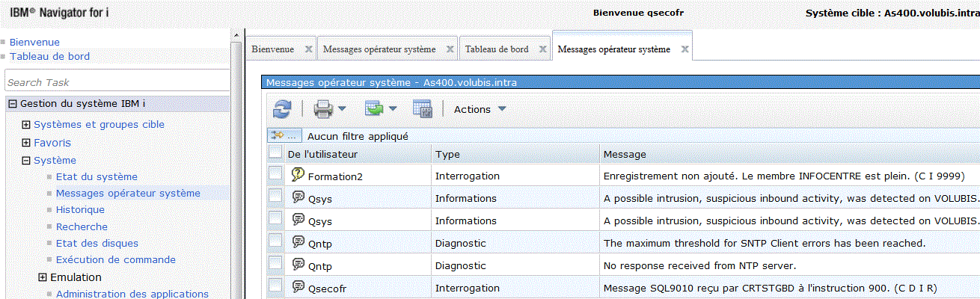Switch to the Tableau de bord tab

pos(497,49)
